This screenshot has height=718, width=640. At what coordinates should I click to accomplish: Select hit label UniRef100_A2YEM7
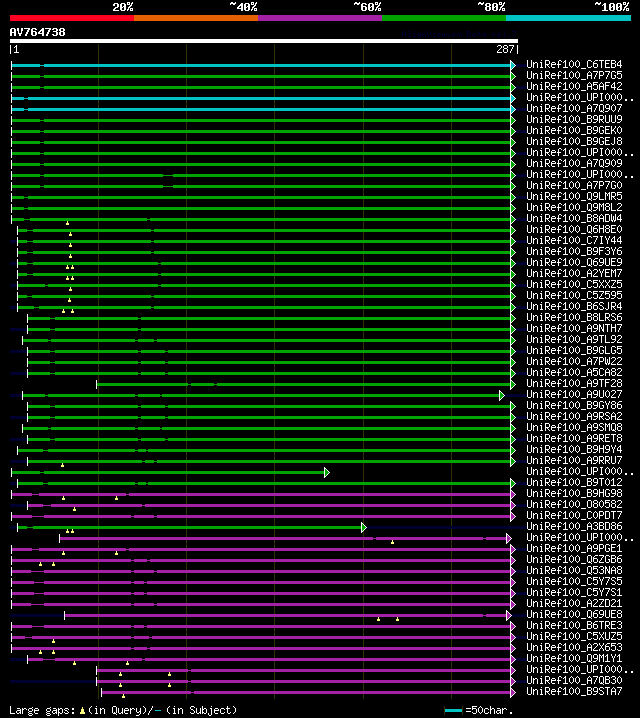click(574, 273)
